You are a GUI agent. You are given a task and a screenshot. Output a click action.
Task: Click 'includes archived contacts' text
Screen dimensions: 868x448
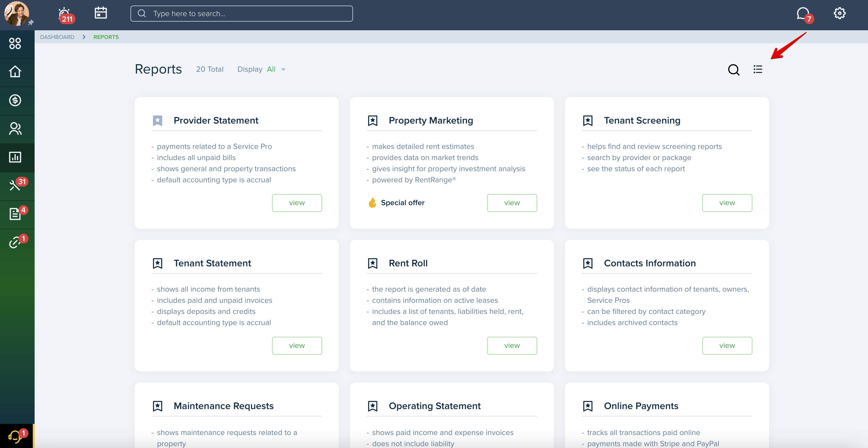point(632,323)
